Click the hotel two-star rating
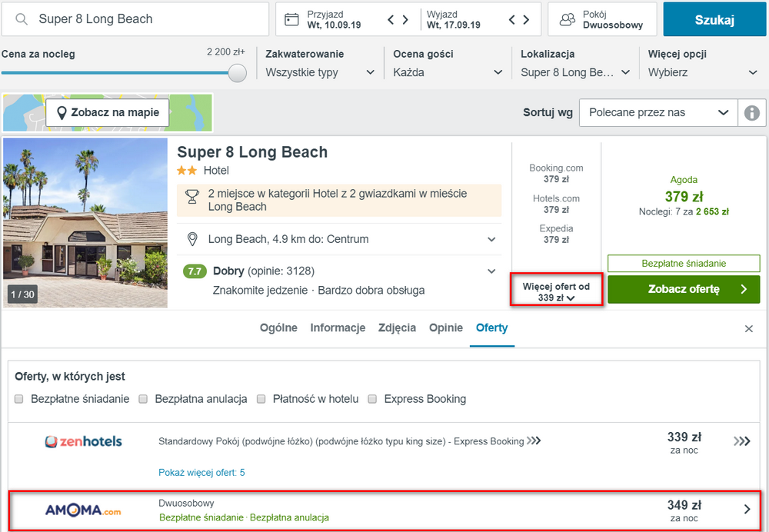The image size is (769, 532). click(187, 171)
